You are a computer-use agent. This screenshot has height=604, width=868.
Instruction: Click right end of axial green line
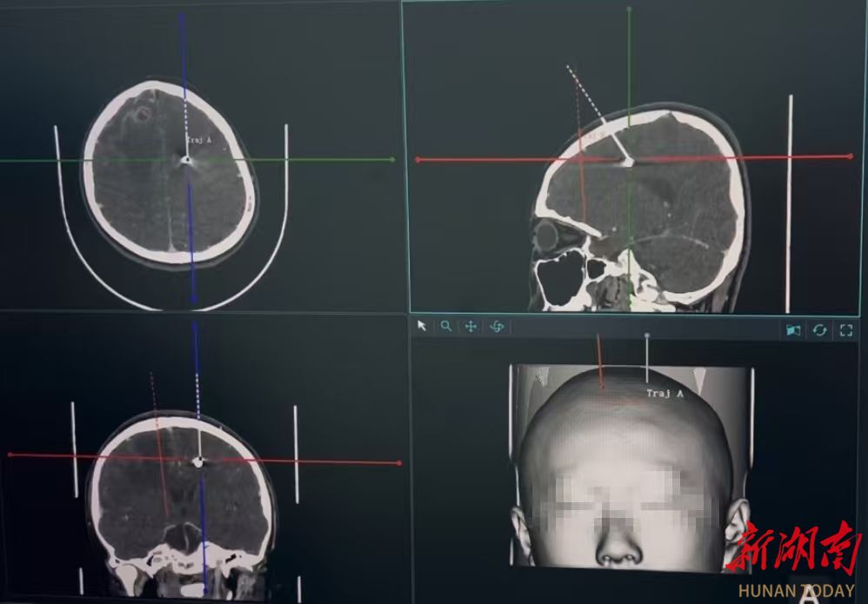click(x=392, y=159)
